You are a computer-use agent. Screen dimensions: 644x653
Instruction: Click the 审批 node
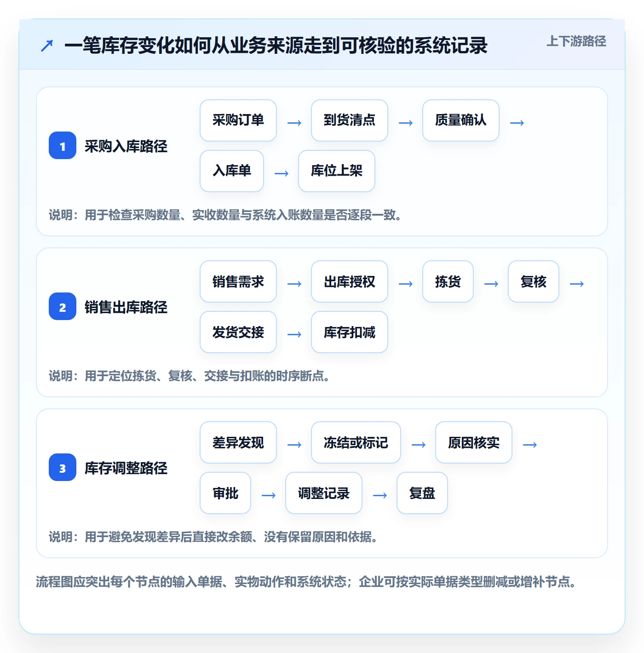point(225,493)
